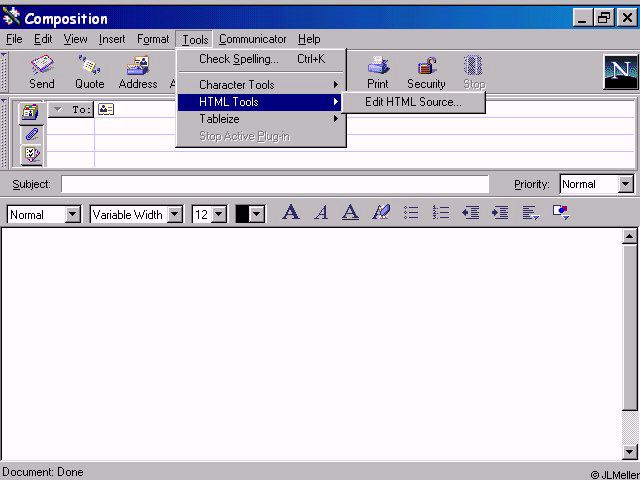
Task: Click the black font color swatch
Action: point(242,214)
